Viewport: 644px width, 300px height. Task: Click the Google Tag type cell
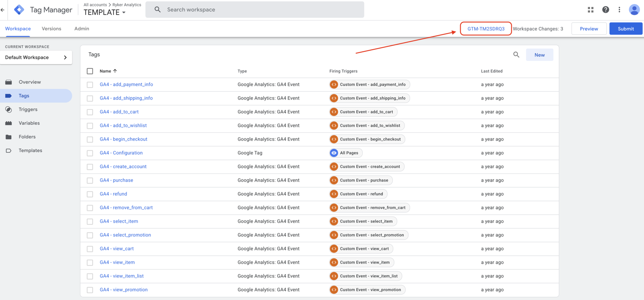[x=250, y=153]
